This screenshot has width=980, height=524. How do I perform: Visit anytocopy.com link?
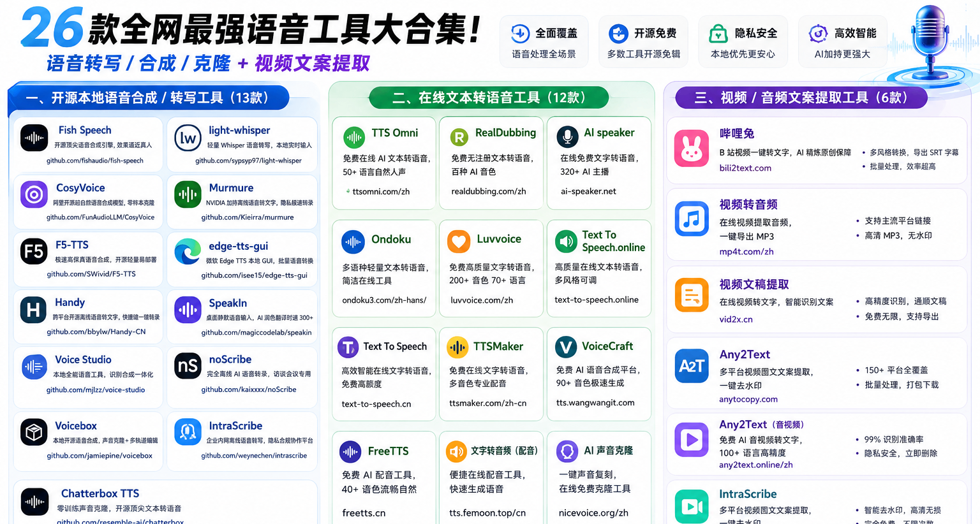pos(748,400)
